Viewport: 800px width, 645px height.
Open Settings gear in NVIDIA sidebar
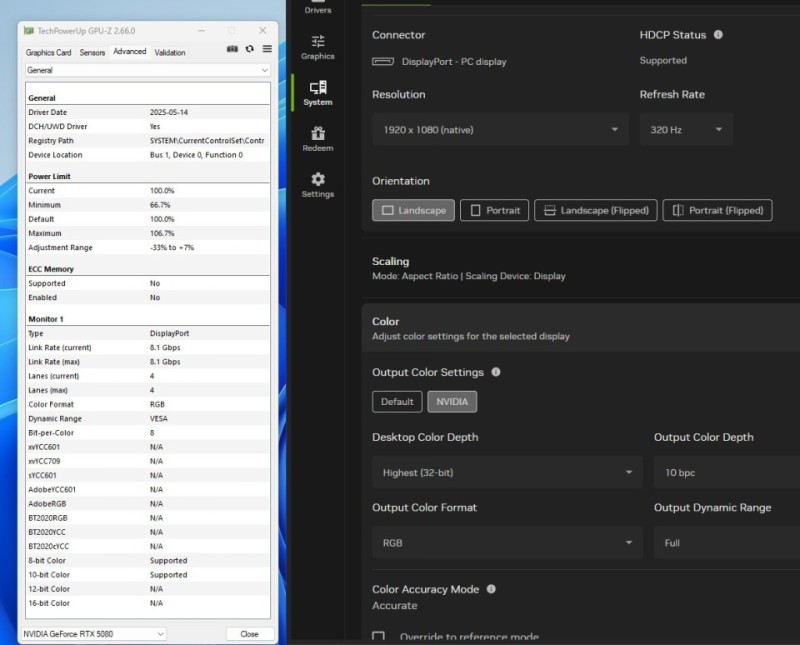[318, 185]
